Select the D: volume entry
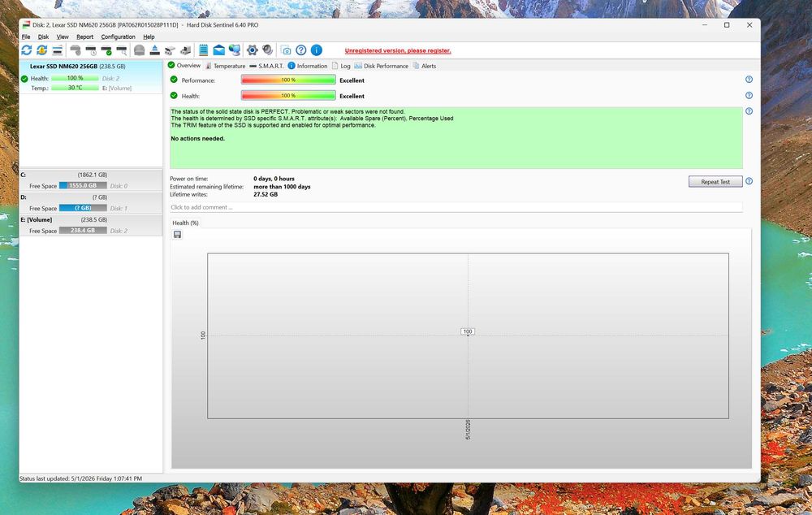 point(91,202)
